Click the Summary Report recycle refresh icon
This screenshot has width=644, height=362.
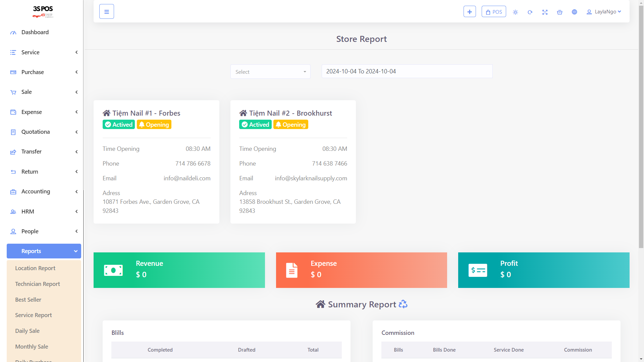pyautogui.click(x=403, y=304)
